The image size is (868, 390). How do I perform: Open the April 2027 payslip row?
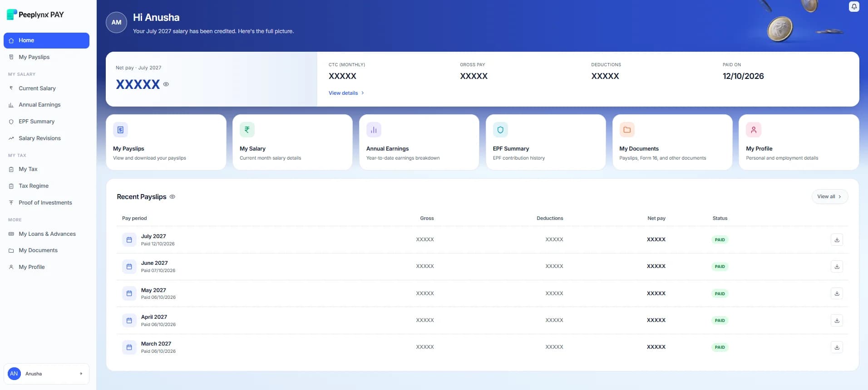coord(482,320)
